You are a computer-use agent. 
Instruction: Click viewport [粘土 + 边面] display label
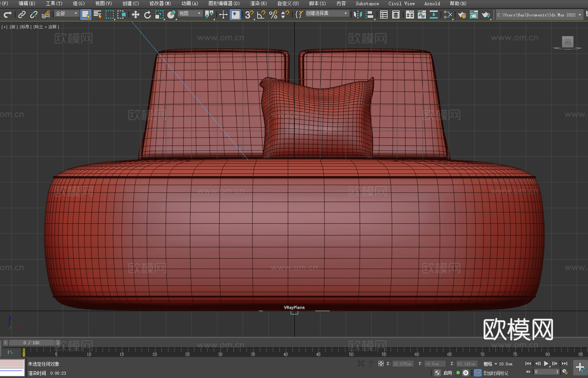[x=46, y=27]
